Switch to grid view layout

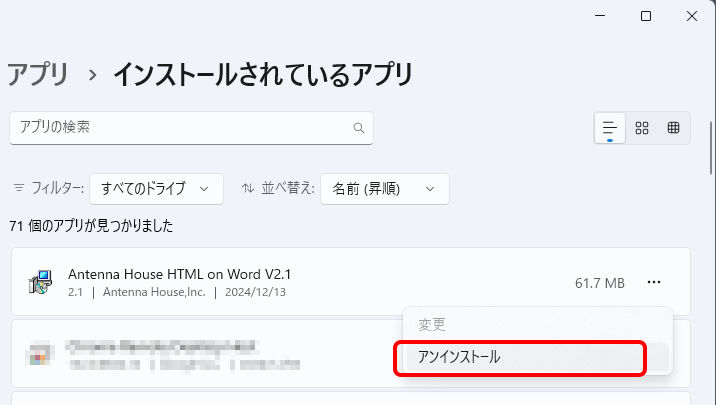[x=642, y=128]
